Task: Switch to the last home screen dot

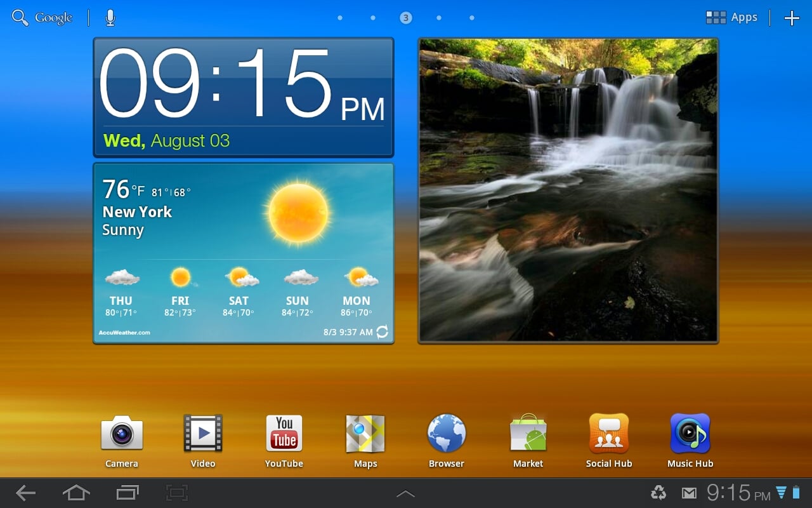Action: [472, 18]
